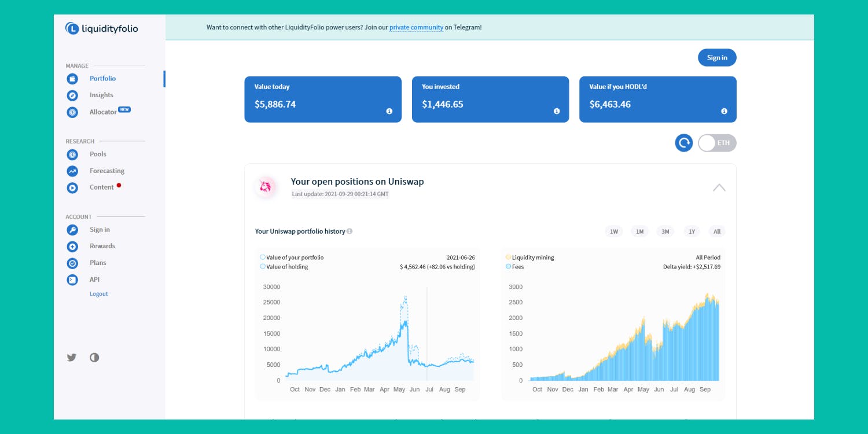Select the 3M time range

[665, 231]
